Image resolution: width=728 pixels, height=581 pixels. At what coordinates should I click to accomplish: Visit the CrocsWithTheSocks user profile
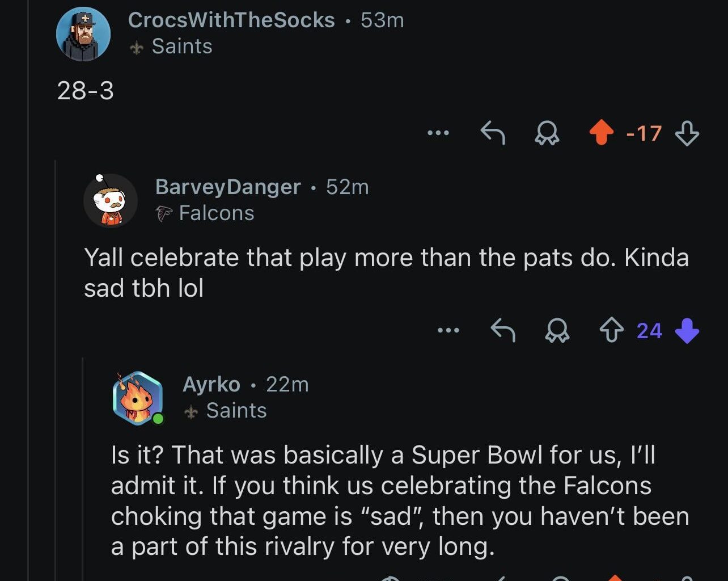coord(231,20)
